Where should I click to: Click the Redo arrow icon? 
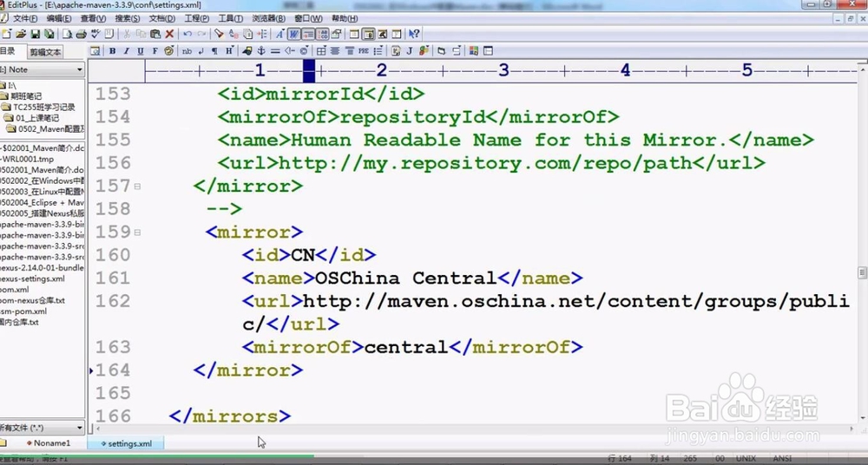pyautogui.click(x=201, y=35)
